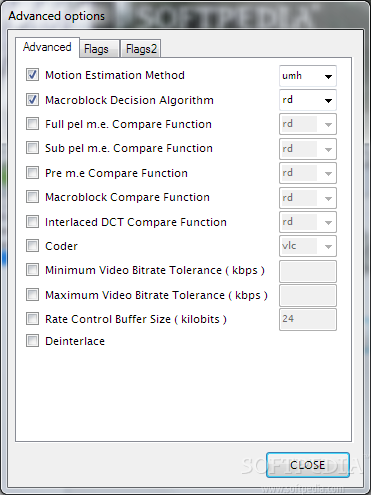Tick Minimum Video Bitrate Tolerance checkbox
The height and width of the screenshot is (495, 371).
tap(32, 270)
